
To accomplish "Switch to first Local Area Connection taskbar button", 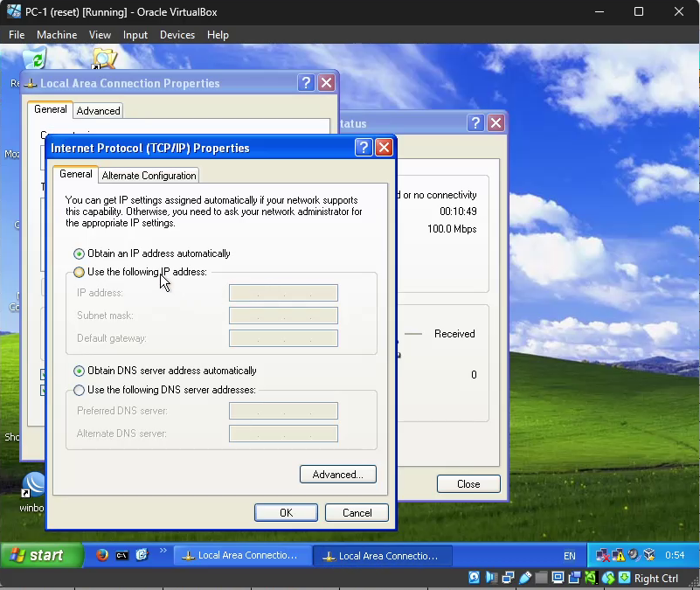I will [x=242, y=556].
